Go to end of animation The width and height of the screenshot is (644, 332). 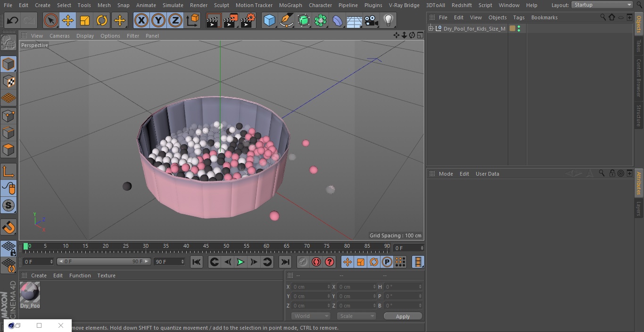click(x=285, y=262)
